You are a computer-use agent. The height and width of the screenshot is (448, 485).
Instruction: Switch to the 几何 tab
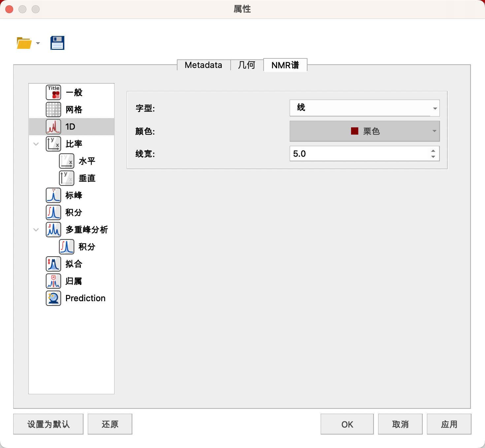[x=247, y=65]
